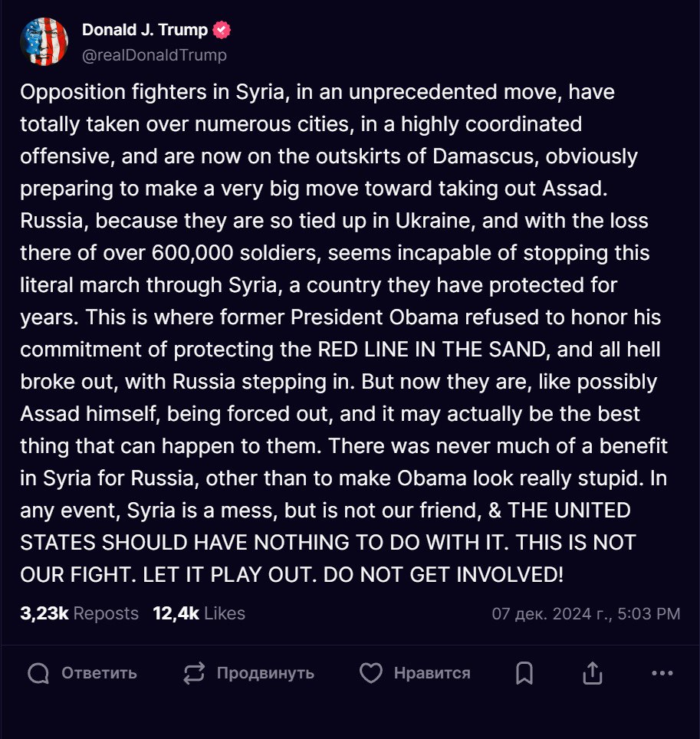Click the Нравится label
Viewport: 700px width, 739px height.
pyautogui.click(x=432, y=673)
